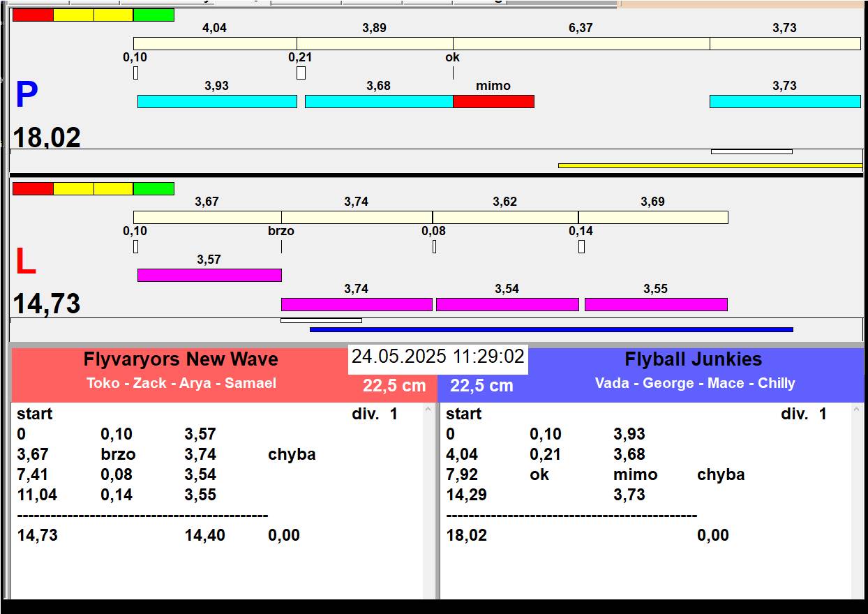Click the large 18,02 total in lane P
868x614 pixels.
tap(47, 137)
